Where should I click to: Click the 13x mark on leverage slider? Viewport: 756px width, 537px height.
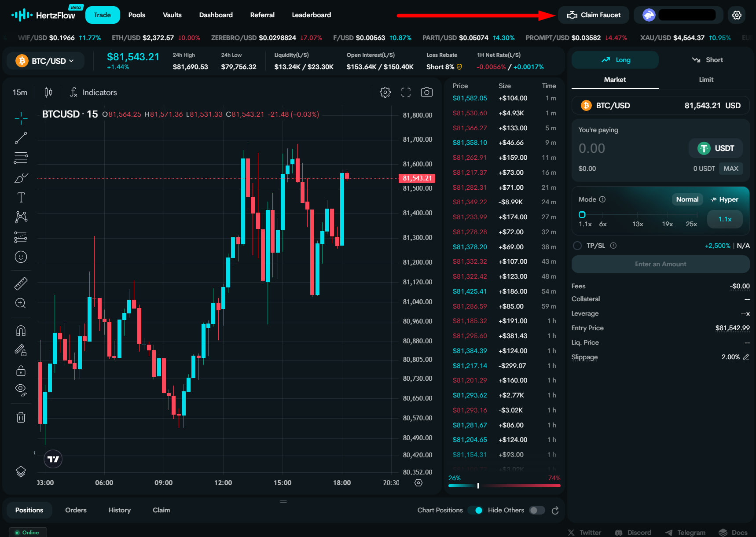click(x=638, y=224)
